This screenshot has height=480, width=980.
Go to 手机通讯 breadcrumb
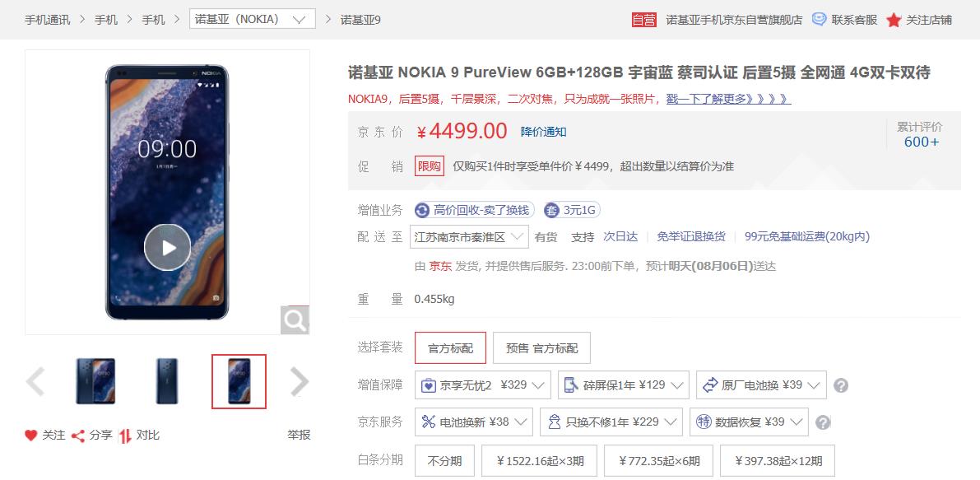[x=48, y=20]
